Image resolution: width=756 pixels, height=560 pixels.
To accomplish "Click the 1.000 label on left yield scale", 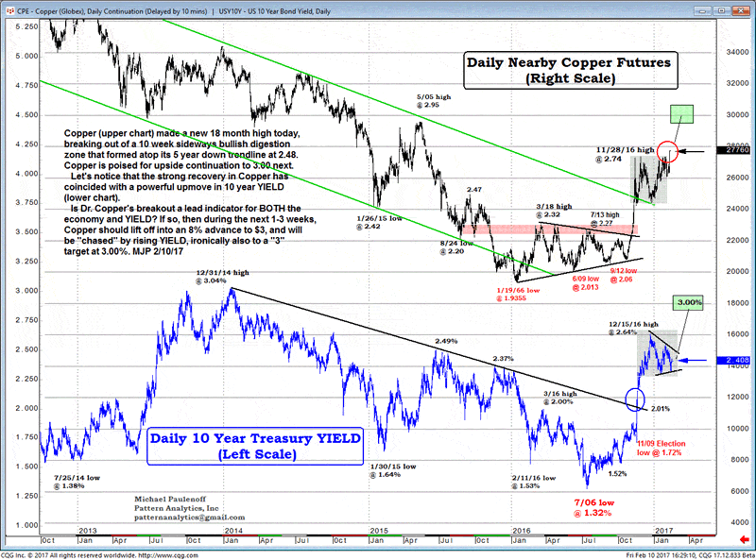I will click(x=26, y=525).
